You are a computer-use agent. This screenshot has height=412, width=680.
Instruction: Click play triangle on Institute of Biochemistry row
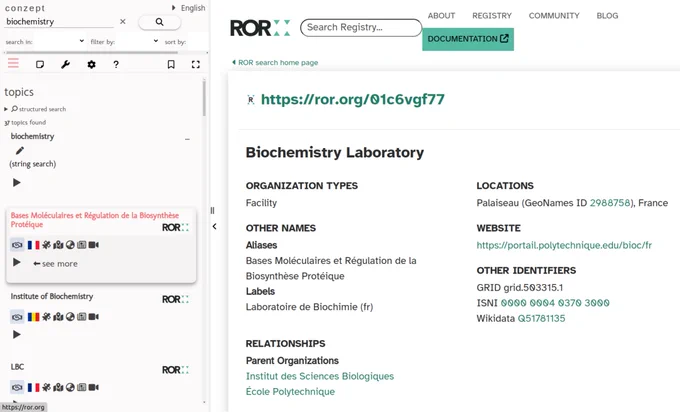tap(16, 334)
